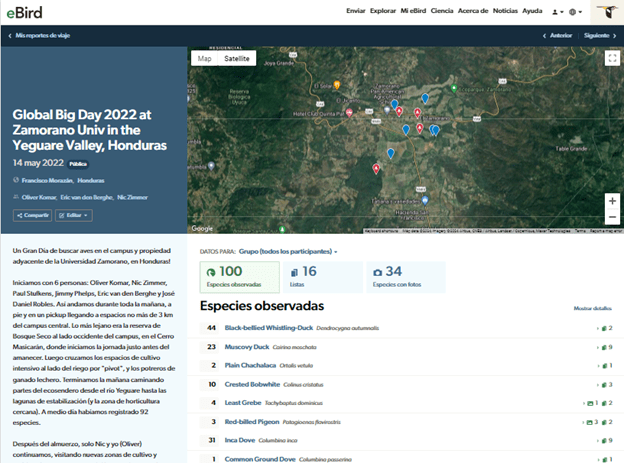Open the Ayuda menu item

coord(532,11)
